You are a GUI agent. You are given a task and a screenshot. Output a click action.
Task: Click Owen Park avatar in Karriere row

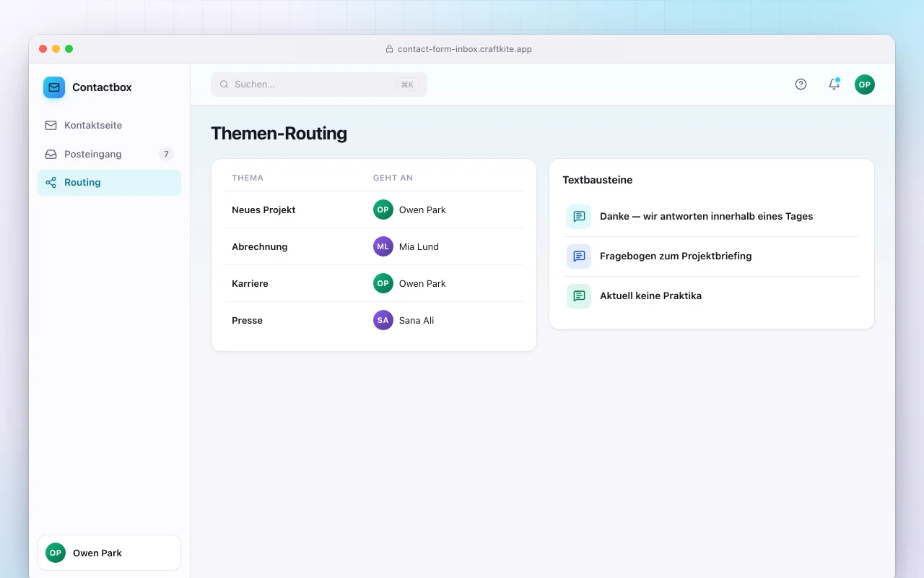[383, 283]
